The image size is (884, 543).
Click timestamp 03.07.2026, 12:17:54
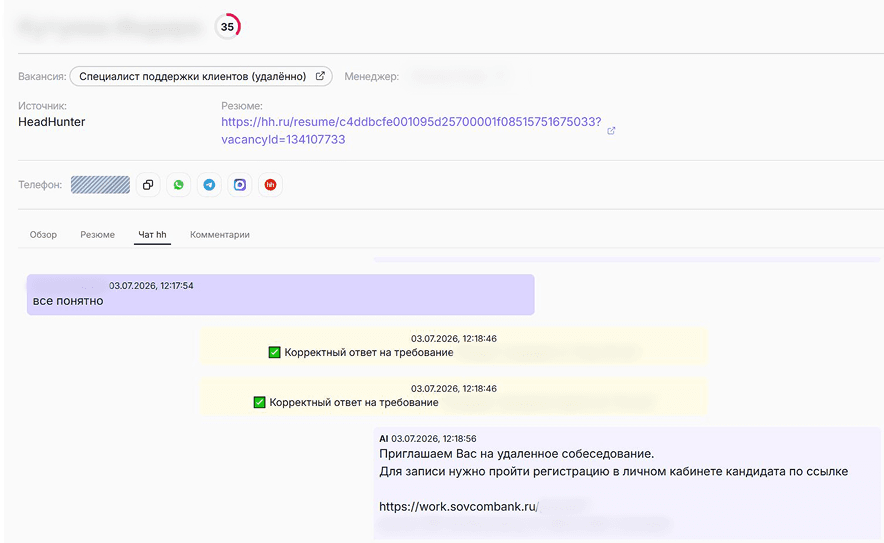pos(151,286)
